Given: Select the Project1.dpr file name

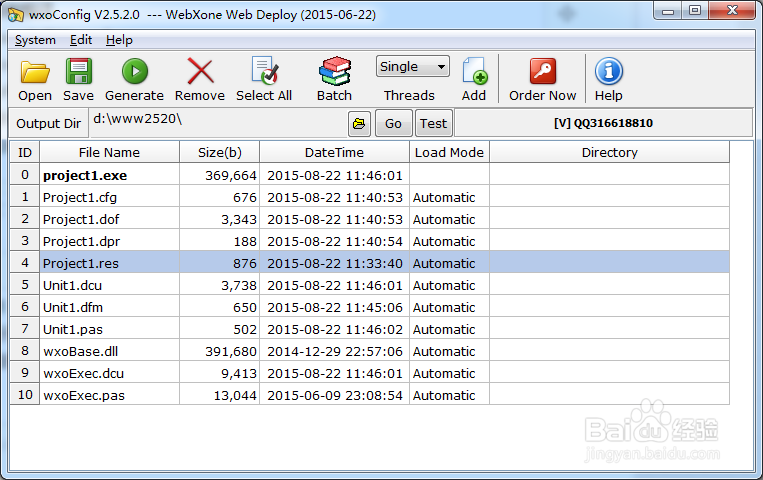Looking at the screenshot, I should [x=81, y=241].
